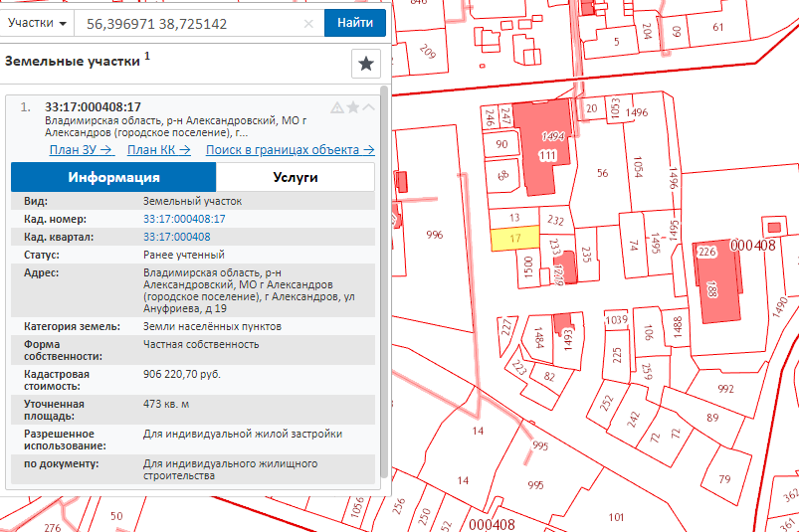This screenshot has height=532, width=799.
Task: Open favorites with the star button
Action: (x=366, y=64)
